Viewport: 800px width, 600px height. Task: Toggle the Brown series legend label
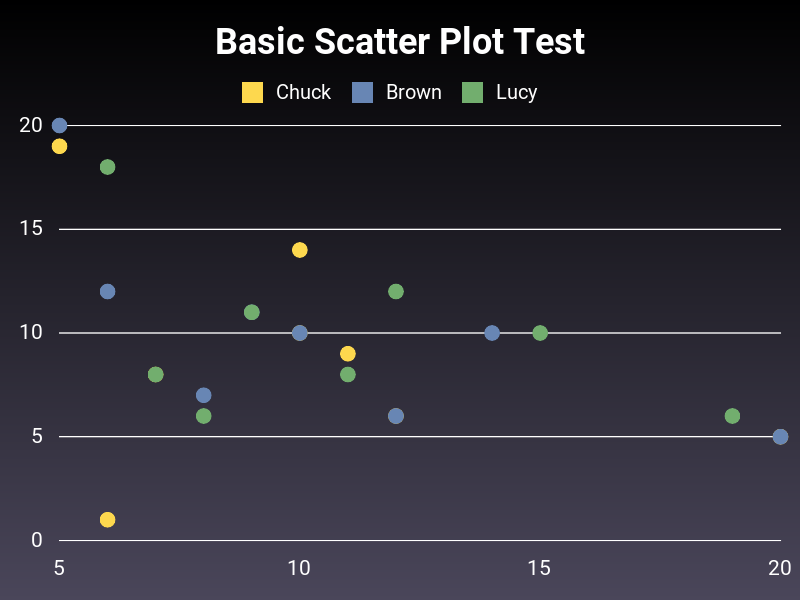414,92
